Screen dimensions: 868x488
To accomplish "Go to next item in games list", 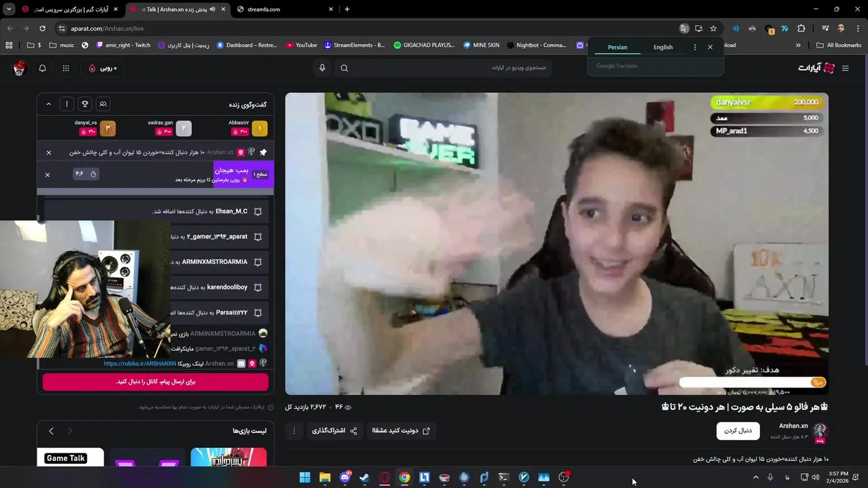I will [x=51, y=431].
